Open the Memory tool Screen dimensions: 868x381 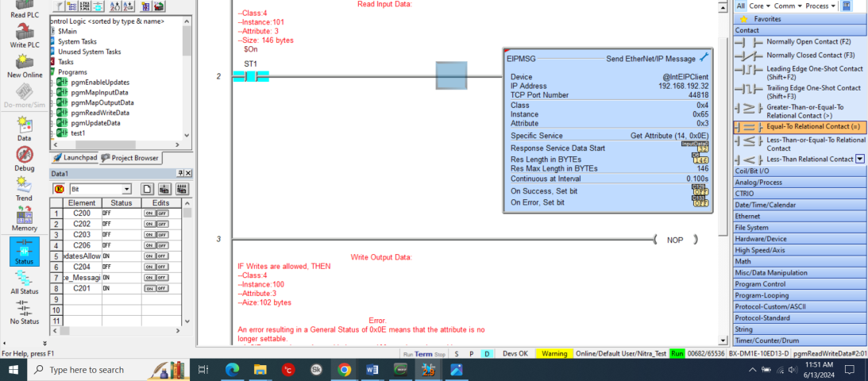24,219
